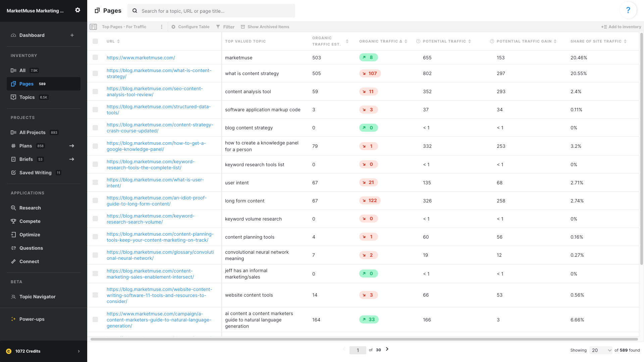Click info icon beside Potential Traffic Gain header
Screen dimensions: 644x362
pyautogui.click(x=492, y=41)
